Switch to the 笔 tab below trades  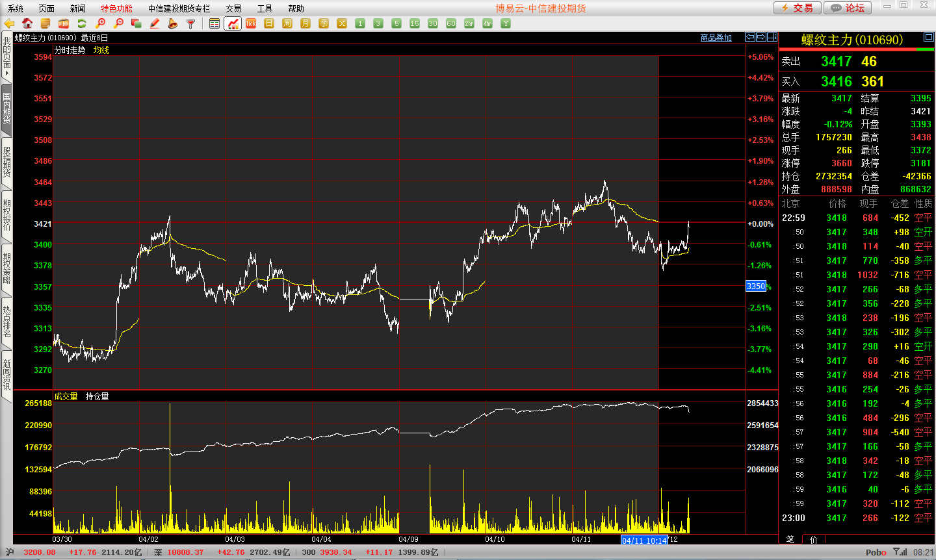tap(790, 539)
